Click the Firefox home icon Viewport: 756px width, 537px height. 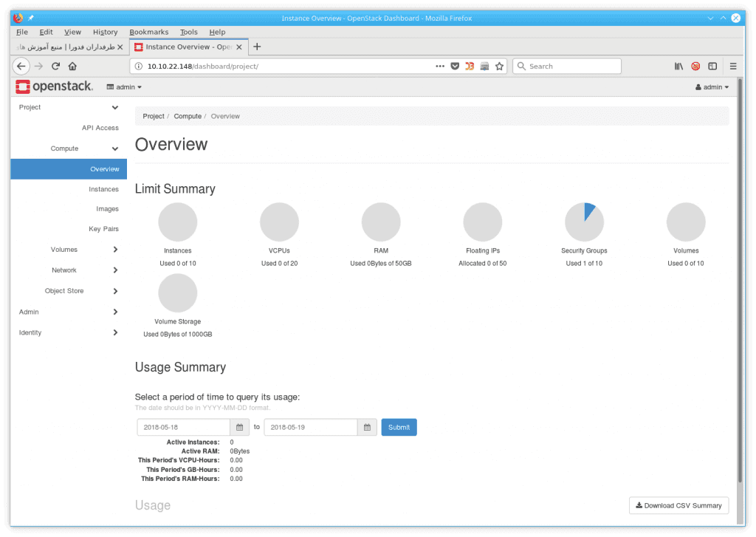tap(73, 66)
